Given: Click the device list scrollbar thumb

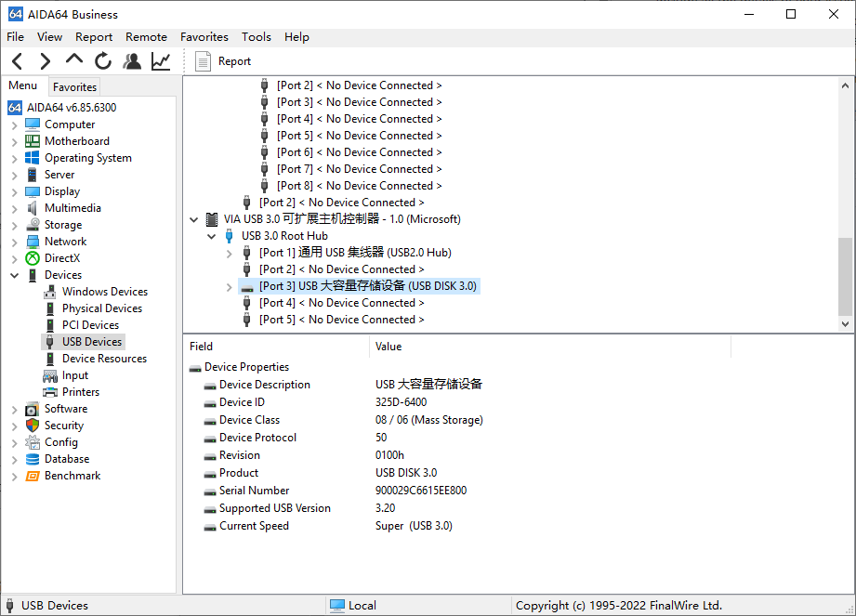Looking at the screenshot, I should (x=845, y=276).
